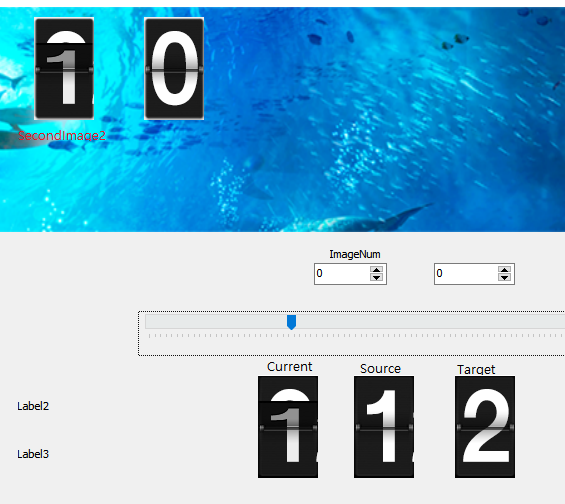Click the Label2 text
The image size is (565, 504).
(x=33, y=406)
